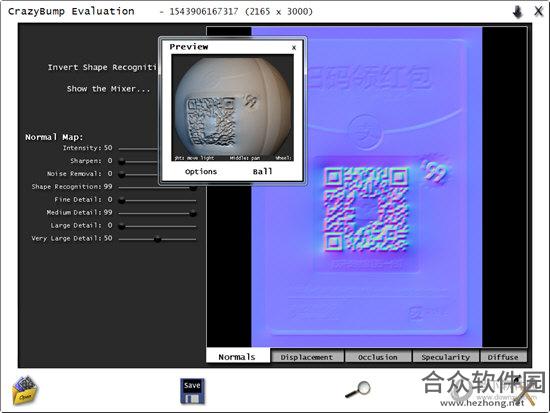
Task: Open the Diffuse tab
Action: pyautogui.click(x=503, y=357)
